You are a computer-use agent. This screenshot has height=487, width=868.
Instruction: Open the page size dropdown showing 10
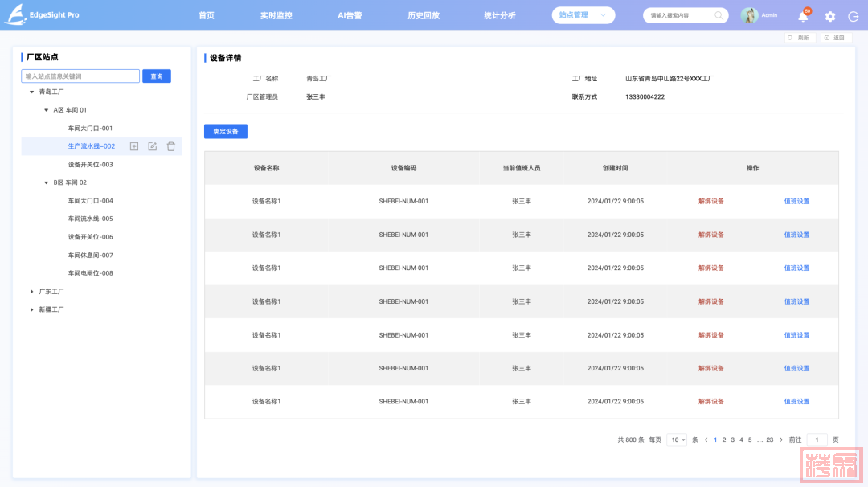tap(678, 440)
